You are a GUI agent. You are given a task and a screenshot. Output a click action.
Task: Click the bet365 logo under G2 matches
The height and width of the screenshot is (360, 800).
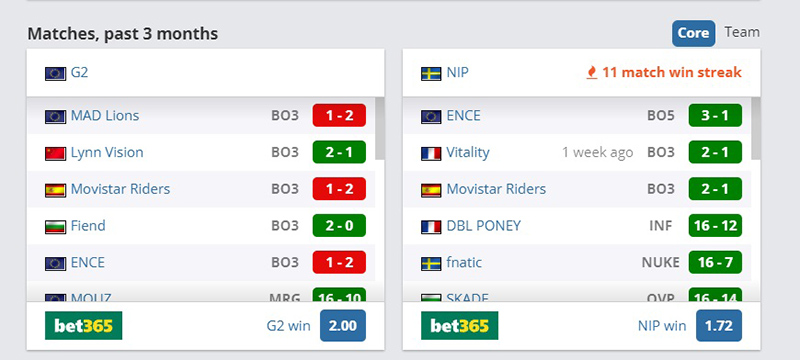[x=84, y=325]
